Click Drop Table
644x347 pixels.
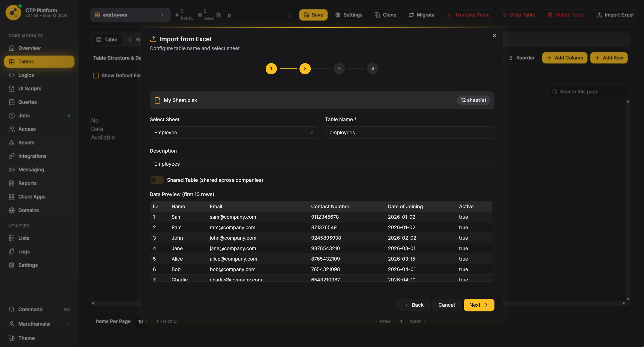[x=518, y=15]
